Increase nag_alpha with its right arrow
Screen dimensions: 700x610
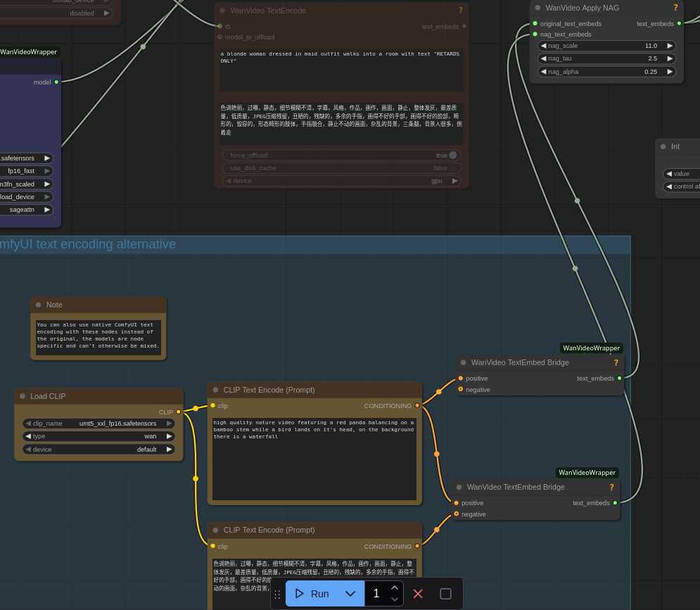(670, 72)
